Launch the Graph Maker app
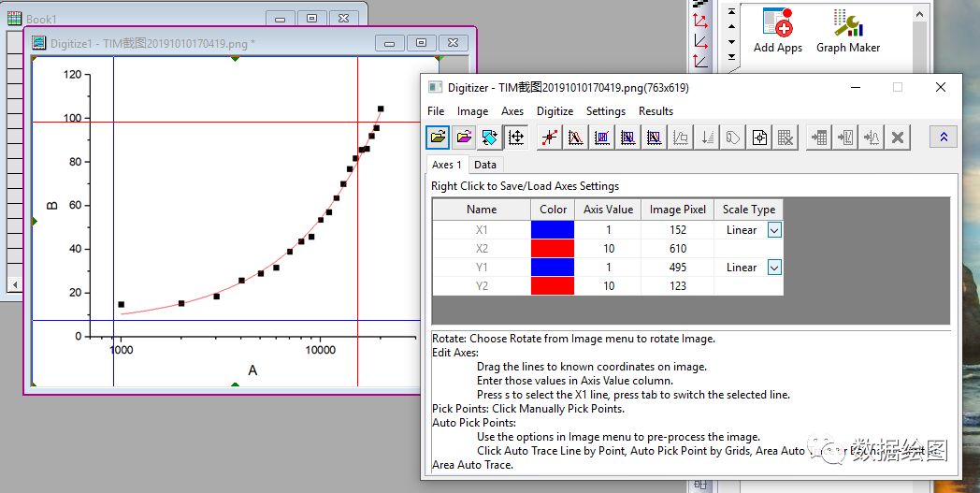Screen dimensions: 980x493 tap(847, 31)
